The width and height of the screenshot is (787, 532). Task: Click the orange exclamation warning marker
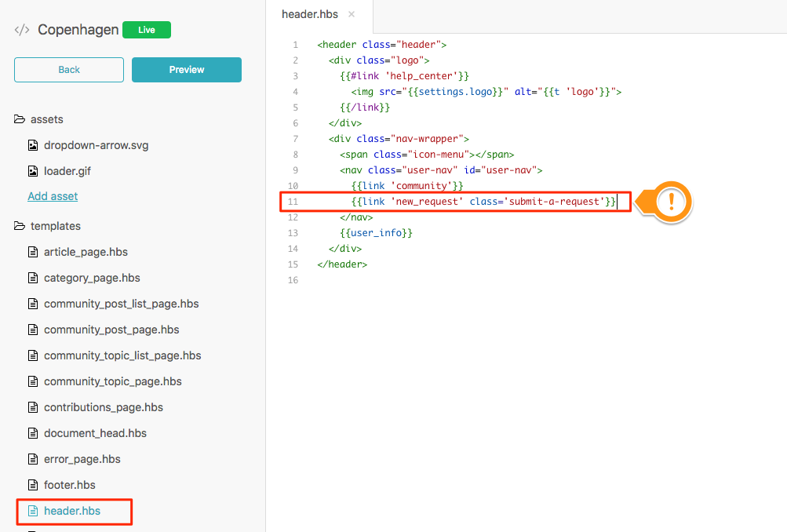tap(672, 202)
